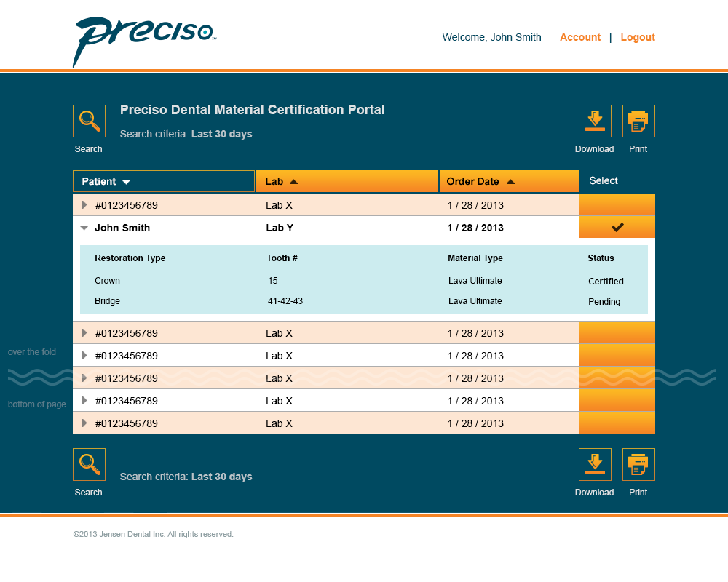Open the Account link

pos(580,37)
